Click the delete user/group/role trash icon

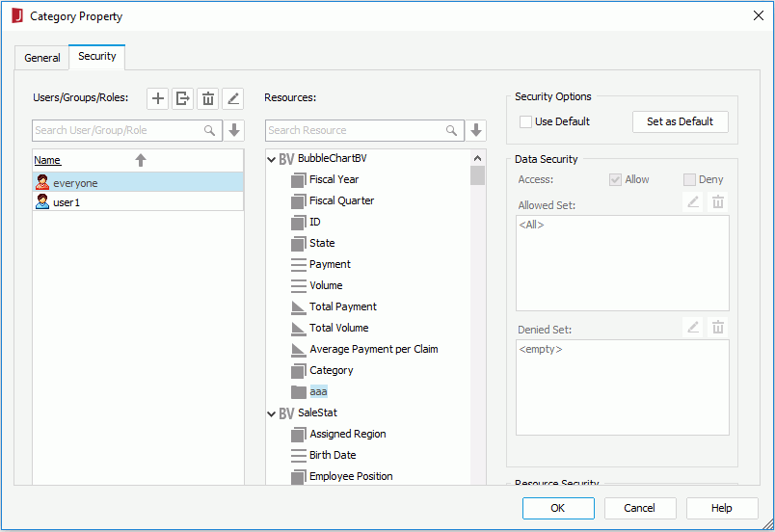click(x=208, y=99)
